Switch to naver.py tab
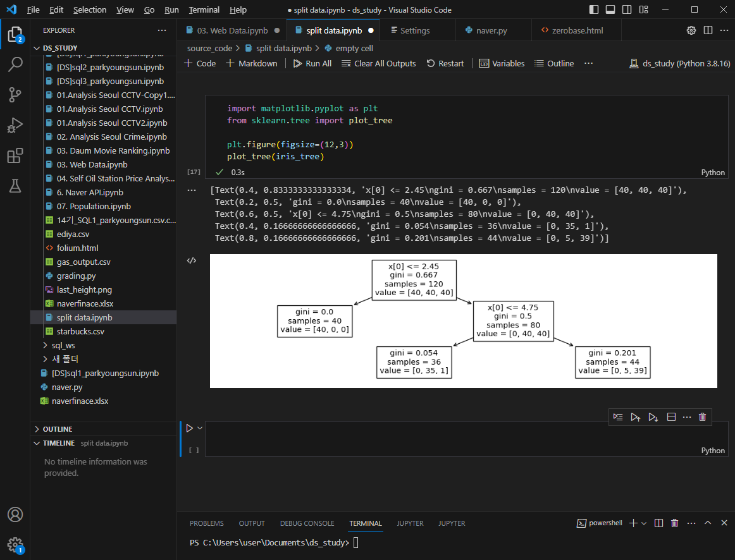The height and width of the screenshot is (560, 735). (491, 30)
